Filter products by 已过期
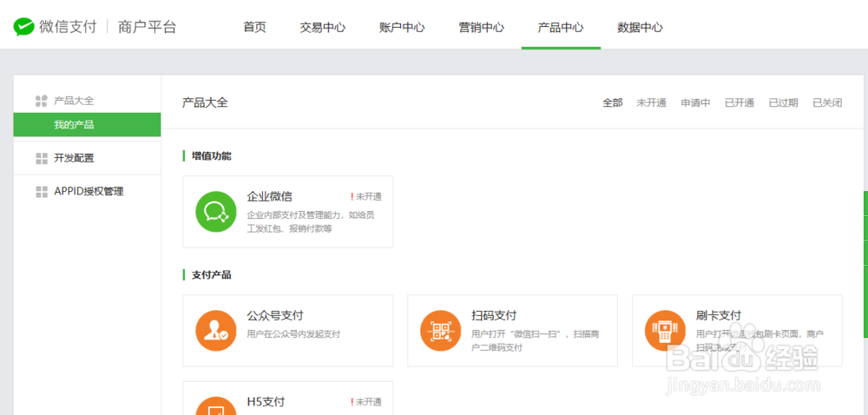The image size is (868, 415). click(783, 102)
